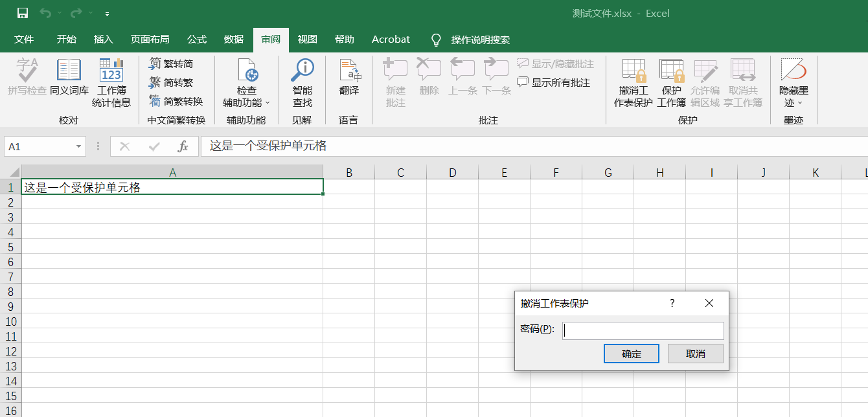The width and height of the screenshot is (868, 417).
Task: Click 确定 button in password dialog
Action: [631, 354]
